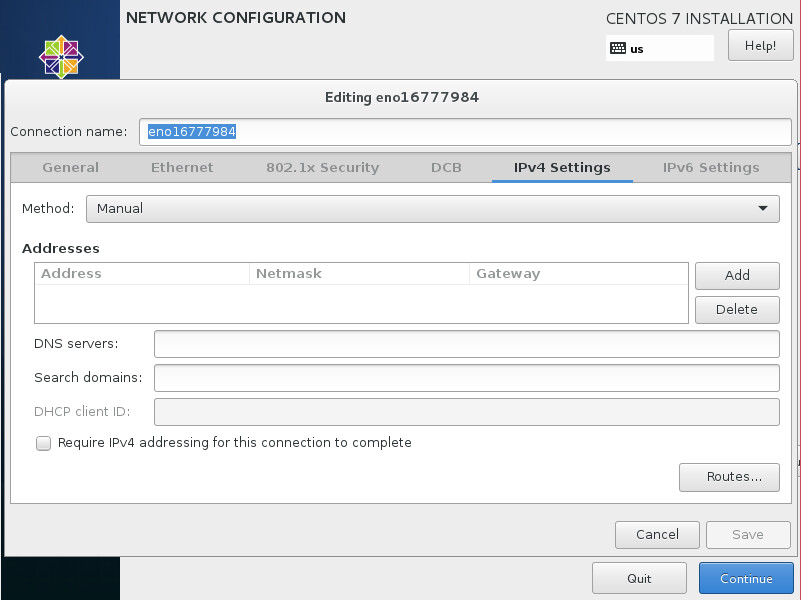Click the Netmask column header
This screenshot has width=801, height=600.
pos(359,274)
